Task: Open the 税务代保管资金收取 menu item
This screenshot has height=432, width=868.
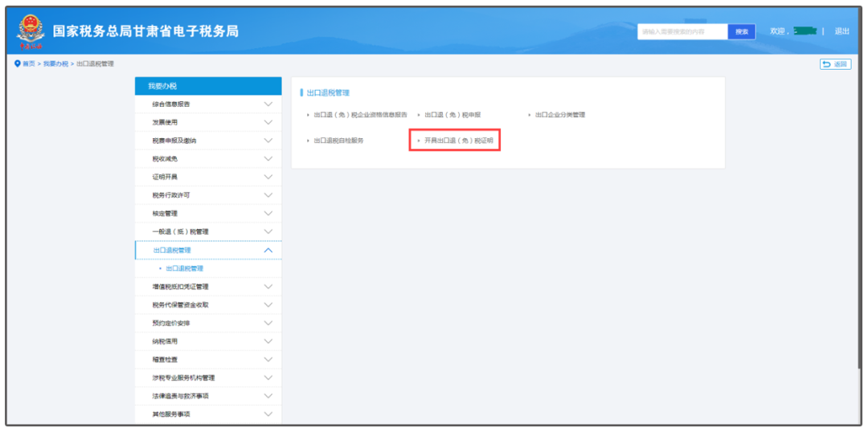Action: pyautogui.click(x=208, y=305)
